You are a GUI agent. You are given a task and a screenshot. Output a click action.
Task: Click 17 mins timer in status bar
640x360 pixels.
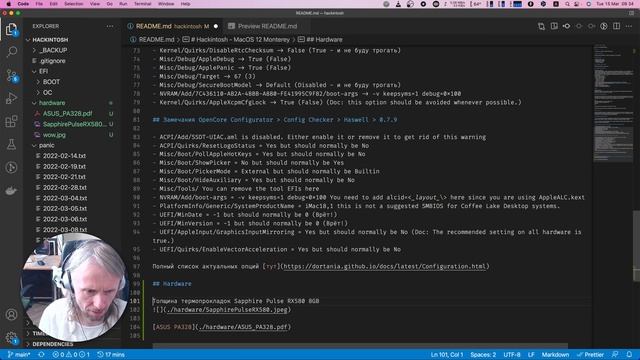pyautogui.click(x=111, y=355)
